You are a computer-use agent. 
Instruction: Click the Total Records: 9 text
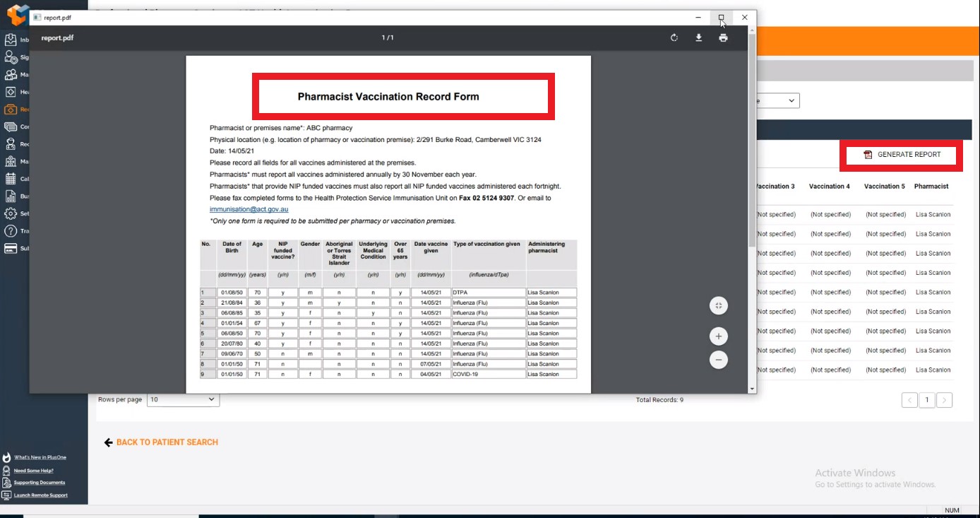[x=659, y=400]
